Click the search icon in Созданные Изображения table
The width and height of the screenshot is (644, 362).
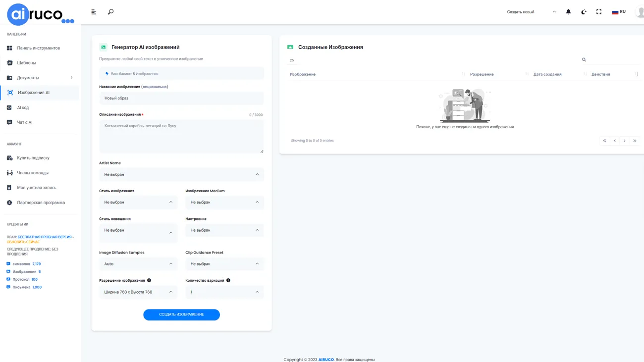[584, 60]
